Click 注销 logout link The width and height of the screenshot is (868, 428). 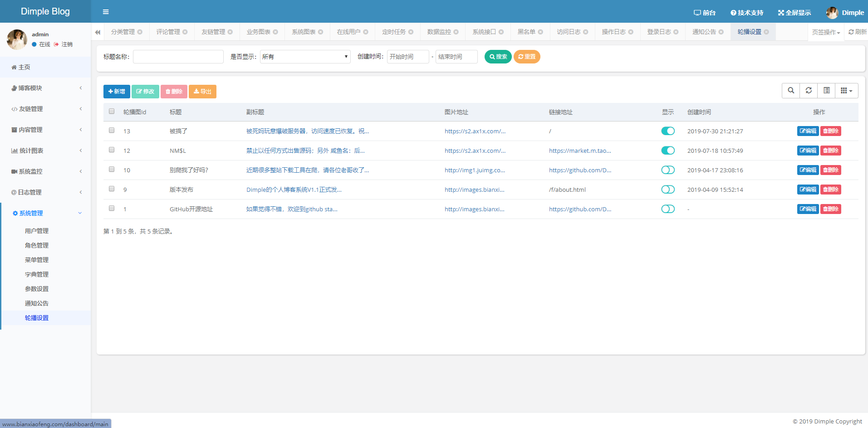tap(64, 44)
